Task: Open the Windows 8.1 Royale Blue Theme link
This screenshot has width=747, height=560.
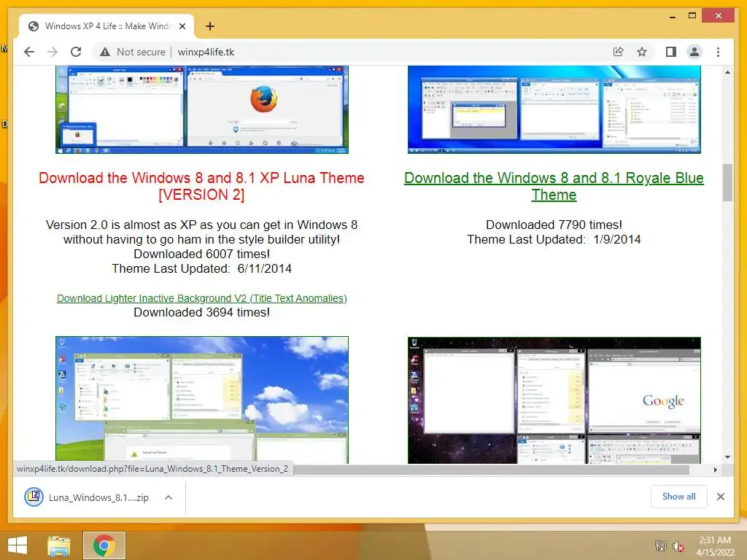Action: coord(554,186)
